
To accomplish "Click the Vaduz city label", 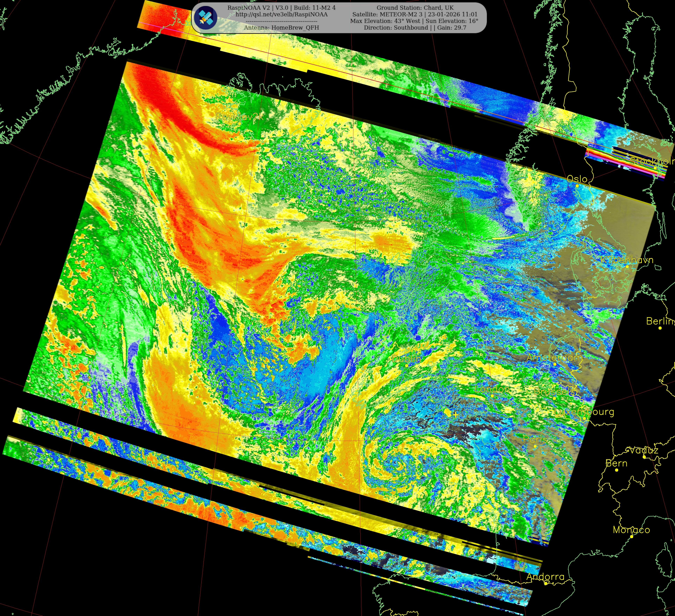I will pyautogui.click(x=644, y=450).
